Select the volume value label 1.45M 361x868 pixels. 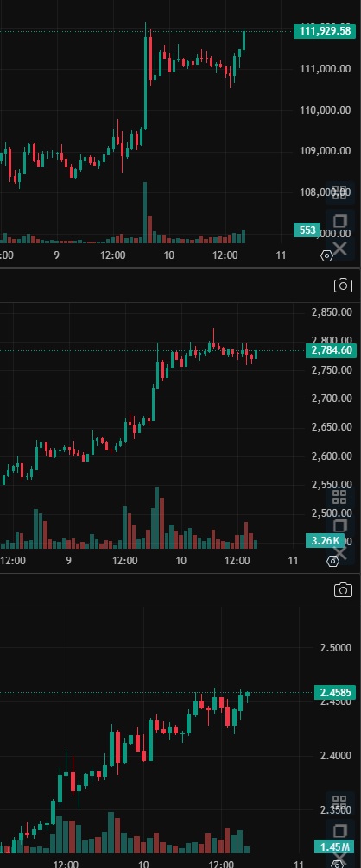335,846
